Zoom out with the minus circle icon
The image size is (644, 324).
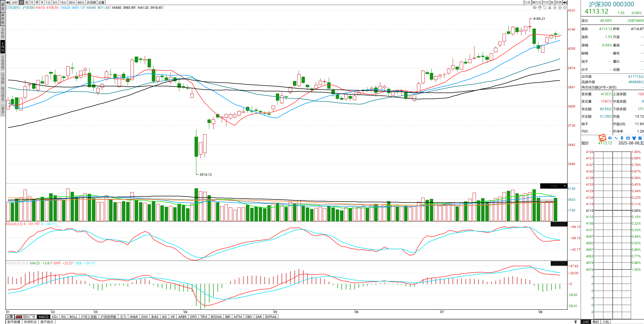[565, 8]
